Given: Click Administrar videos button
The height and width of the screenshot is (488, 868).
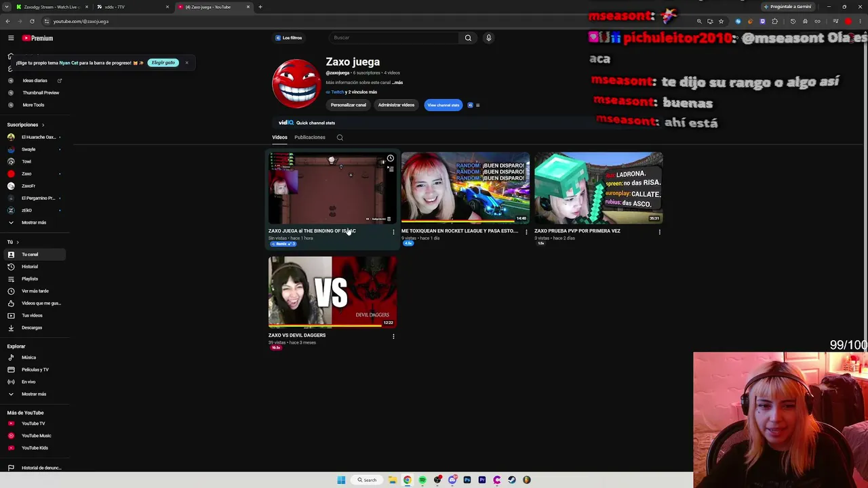Looking at the screenshot, I should [x=396, y=105].
